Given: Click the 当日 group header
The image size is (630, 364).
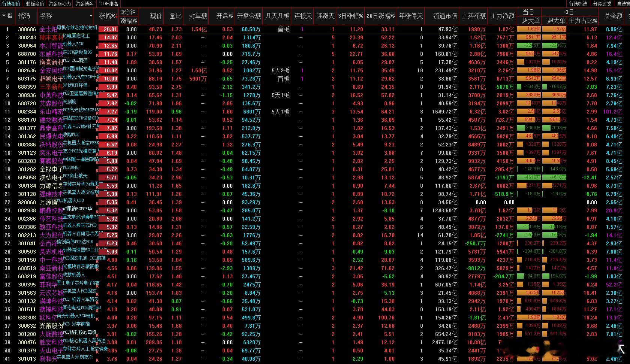Looking at the screenshot, I should (528, 12).
